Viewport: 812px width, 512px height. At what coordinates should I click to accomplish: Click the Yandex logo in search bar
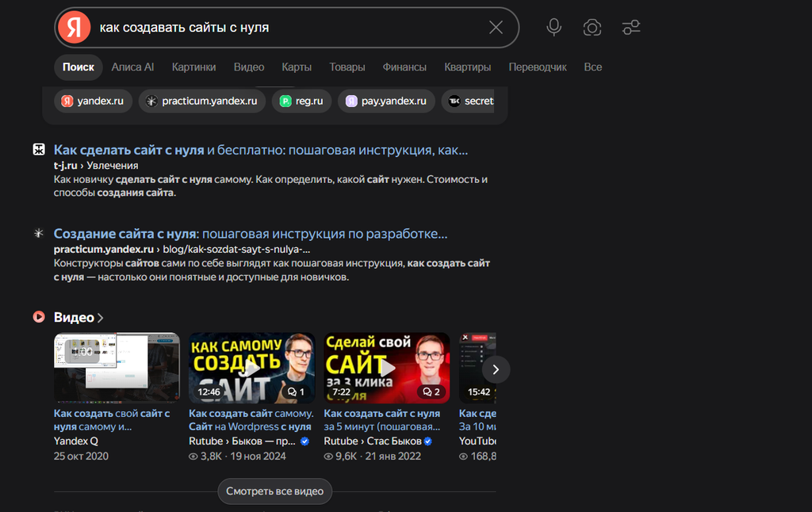[x=74, y=27]
